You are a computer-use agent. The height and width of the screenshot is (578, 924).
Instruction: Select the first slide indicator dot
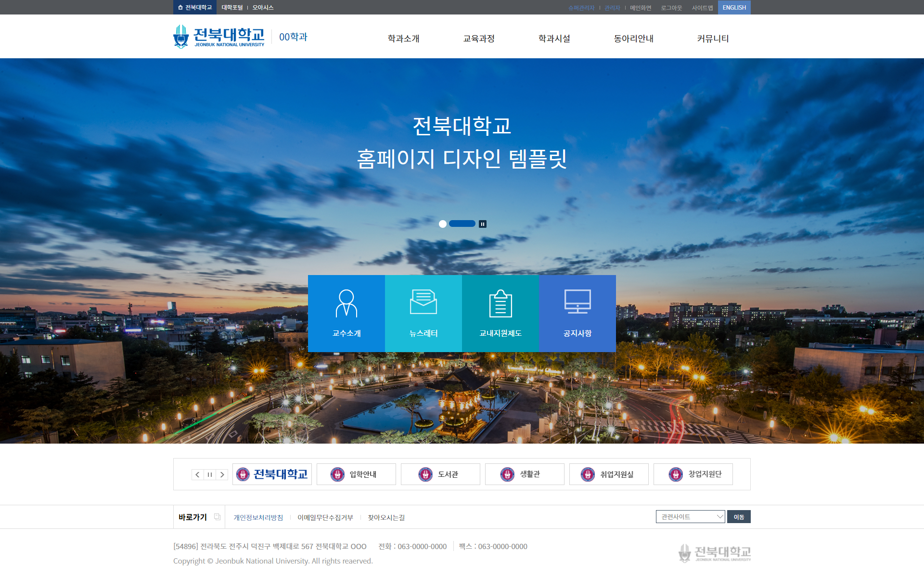pyautogui.click(x=443, y=224)
